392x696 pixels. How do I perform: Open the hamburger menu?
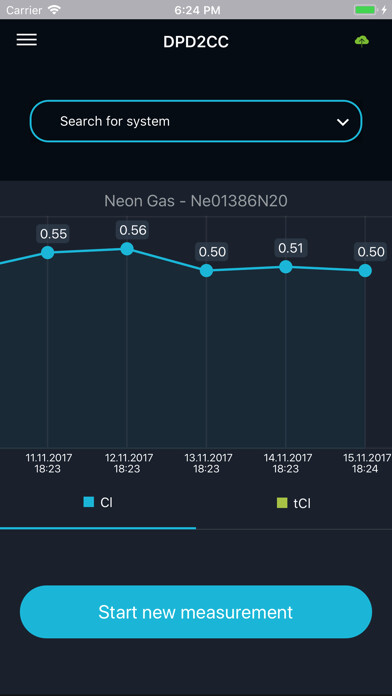[27, 40]
